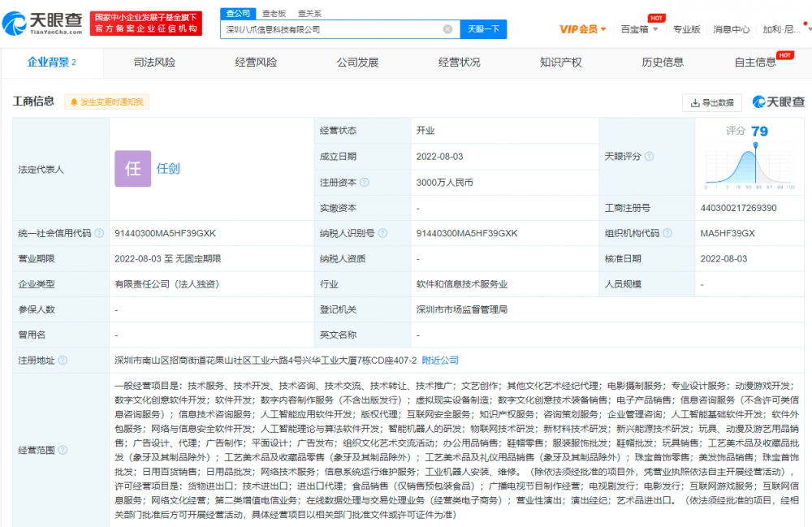
Task: Clear the search box with the X icon
Action: tap(448, 29)
